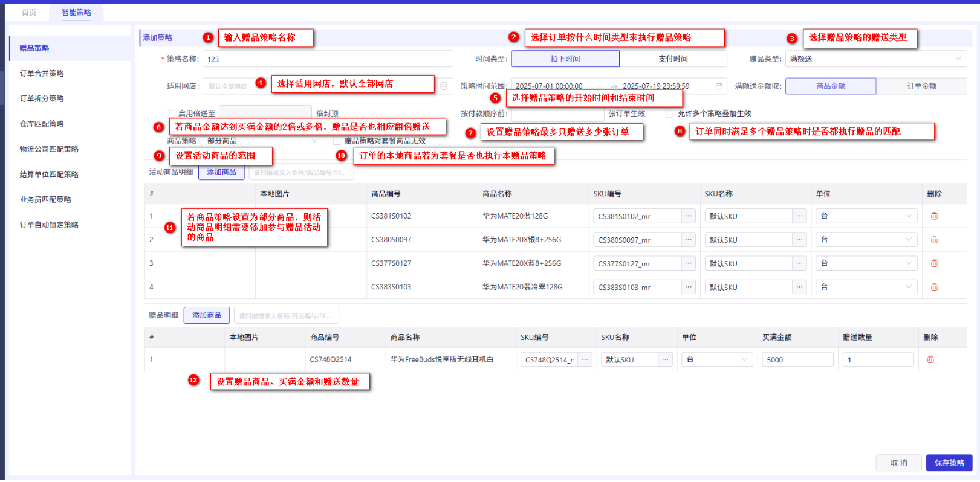Screen dimensions: 980x482
Task: Open 订单合并策略 in sidebar
Action: click(x=70, y=74)
